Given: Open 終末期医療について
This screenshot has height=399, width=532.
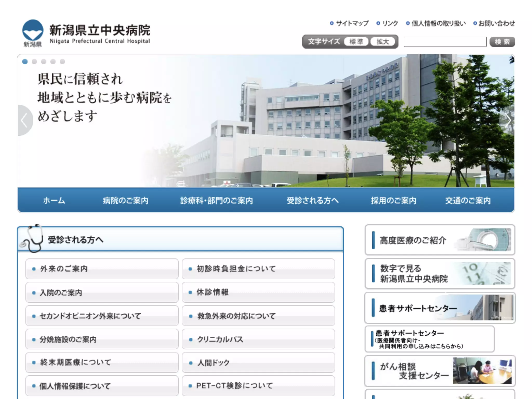Looking at the screenshot, I should (102, 362).
